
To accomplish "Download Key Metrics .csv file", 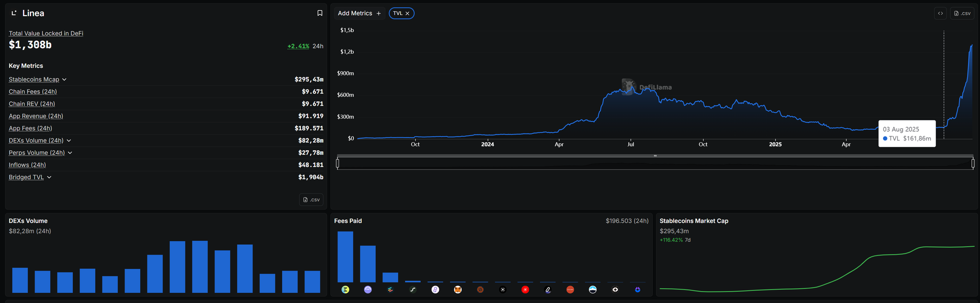I will (x=311, y=200).
